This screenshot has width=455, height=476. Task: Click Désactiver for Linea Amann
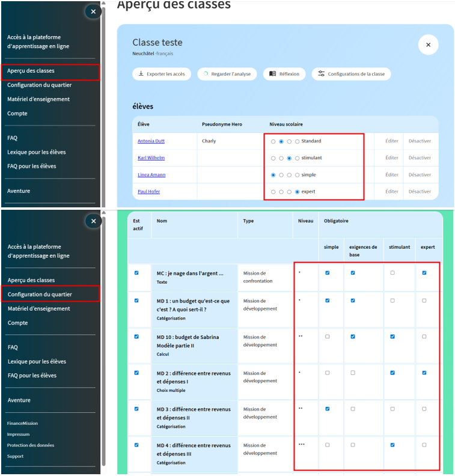click(420, 175)
